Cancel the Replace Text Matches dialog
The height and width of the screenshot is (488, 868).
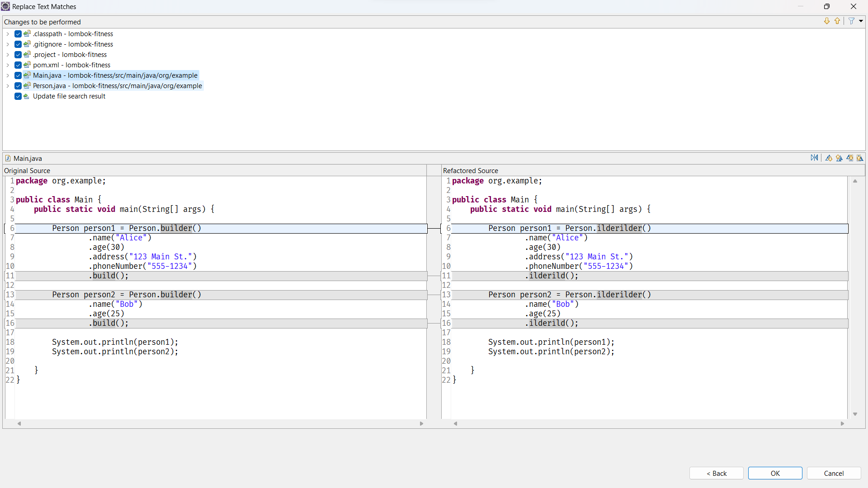tap(833, 473)
